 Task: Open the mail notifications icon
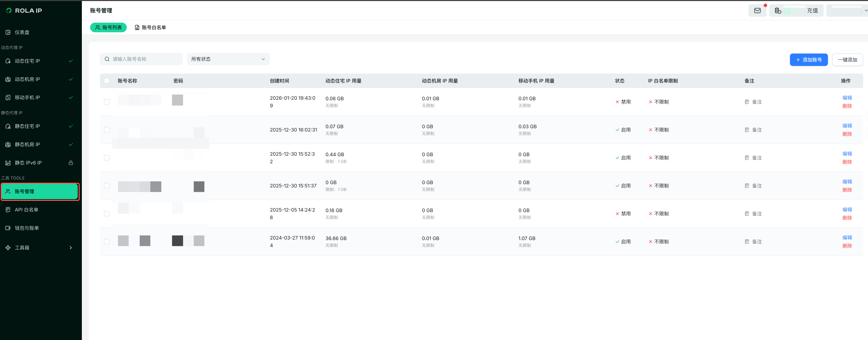tap(757, 10)
